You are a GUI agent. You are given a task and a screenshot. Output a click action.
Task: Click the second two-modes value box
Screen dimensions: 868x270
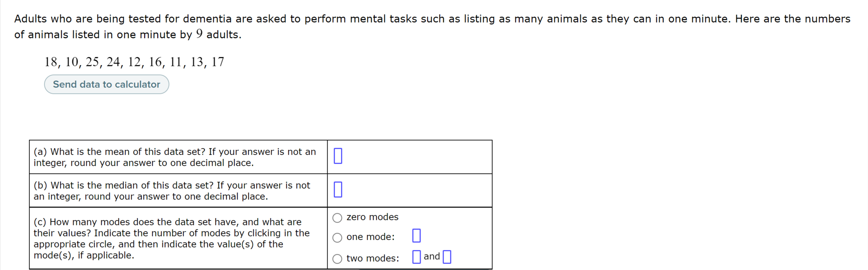(446, 257)
